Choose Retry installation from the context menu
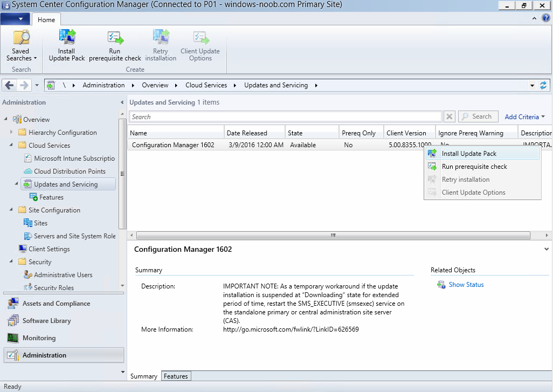Image resolution: width=553 pixels, height=392 pixels. (x=482, y=180)
